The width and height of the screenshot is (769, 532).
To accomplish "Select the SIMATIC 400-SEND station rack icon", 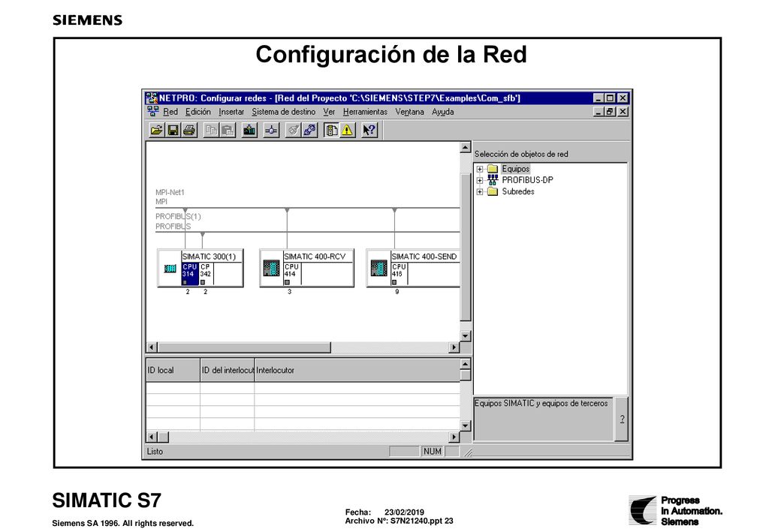I will (x=378, y=268).
